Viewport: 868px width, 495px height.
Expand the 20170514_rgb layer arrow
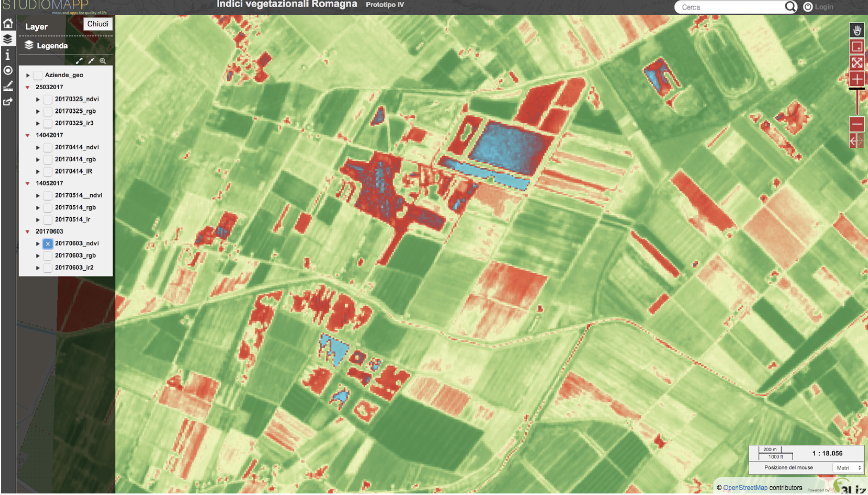click(38, 208)
